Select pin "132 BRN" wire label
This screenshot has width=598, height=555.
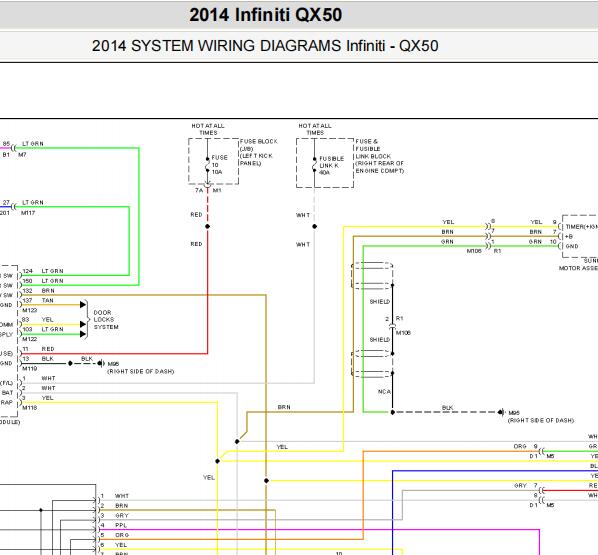[39, 291]
